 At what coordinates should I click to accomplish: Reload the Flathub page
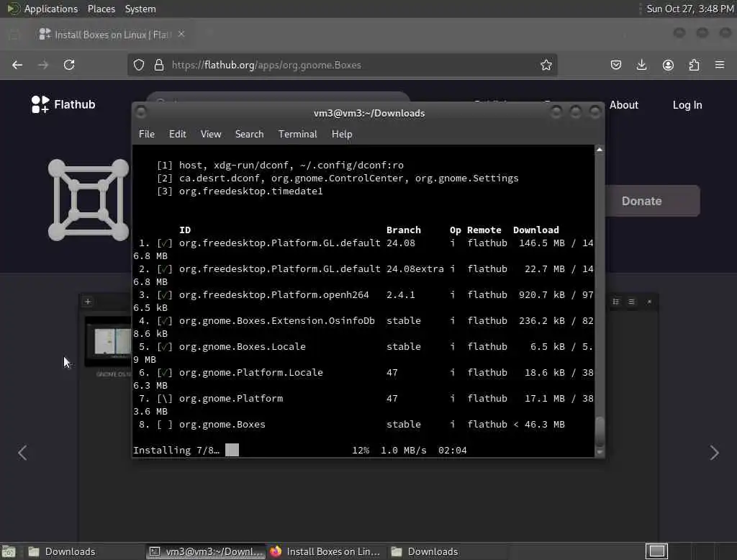[69, 65]
